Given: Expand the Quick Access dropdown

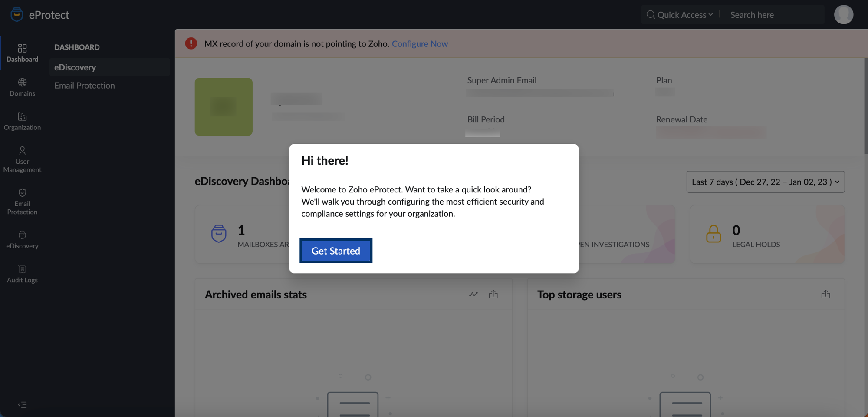Looking at the screenshot, I should tap(685, 15).
